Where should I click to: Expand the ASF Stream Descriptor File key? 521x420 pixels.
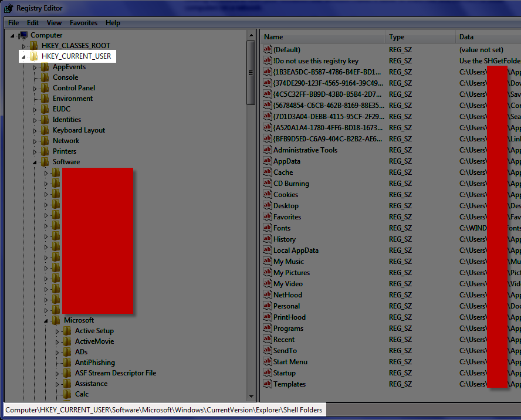[57, 374]
